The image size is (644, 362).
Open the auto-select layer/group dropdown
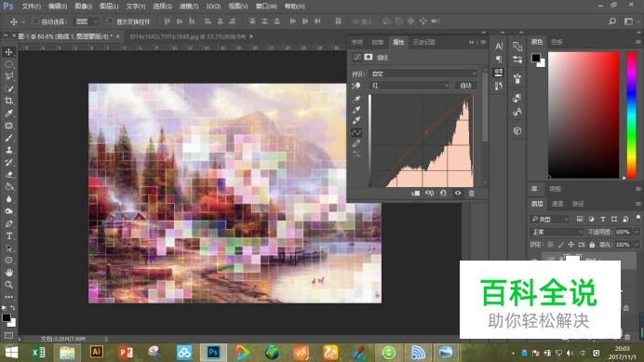86,21
